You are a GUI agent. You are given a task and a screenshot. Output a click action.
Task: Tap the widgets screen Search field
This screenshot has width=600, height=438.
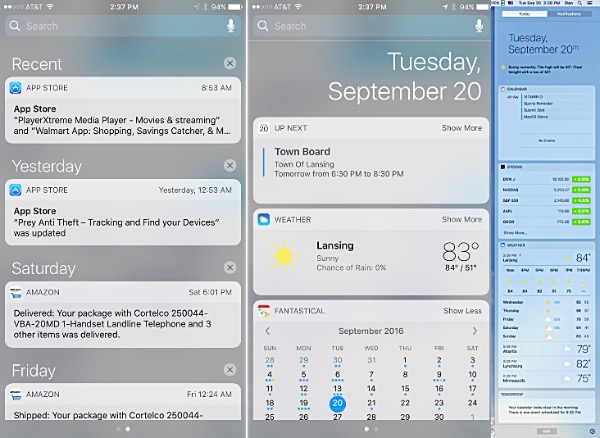coord(371,26)
